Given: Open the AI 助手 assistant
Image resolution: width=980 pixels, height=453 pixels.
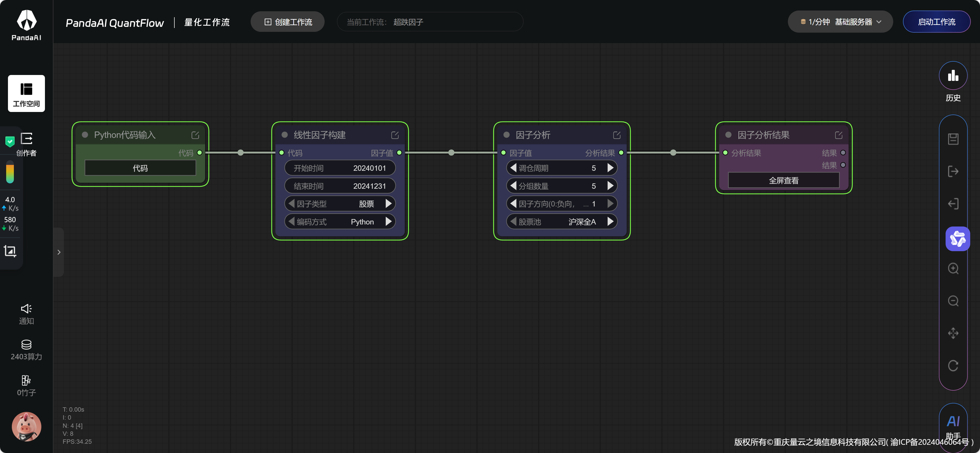Looking at the screenshot, I should click(x=953, y=427).
